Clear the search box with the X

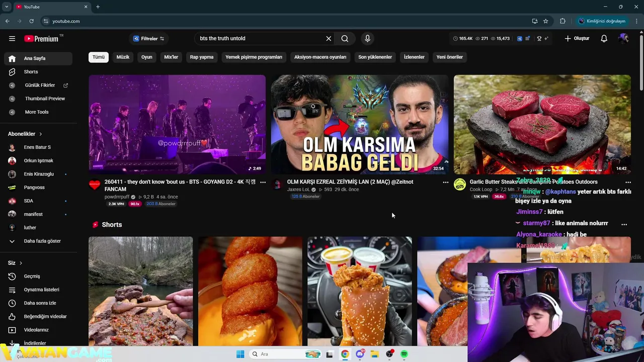[329, 39]
